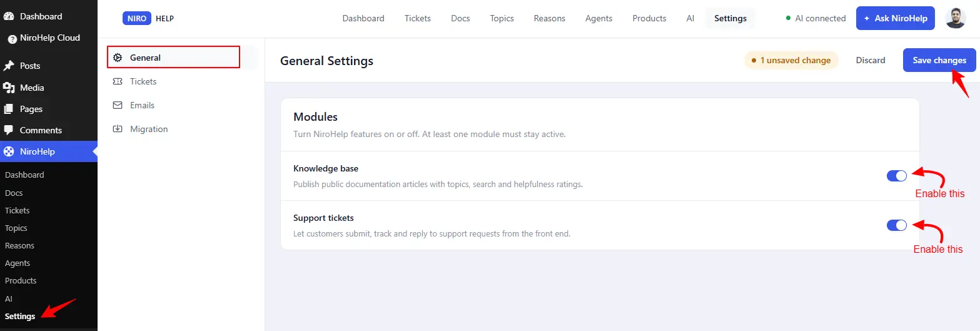This screenshot has height=331, width=980.
Task: Open the Products top navigation tab
Action: click(649, 18)
